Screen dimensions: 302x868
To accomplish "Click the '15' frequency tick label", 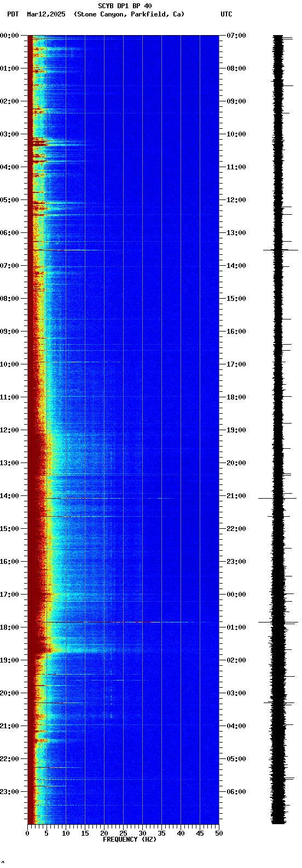I will click(85, 833).
